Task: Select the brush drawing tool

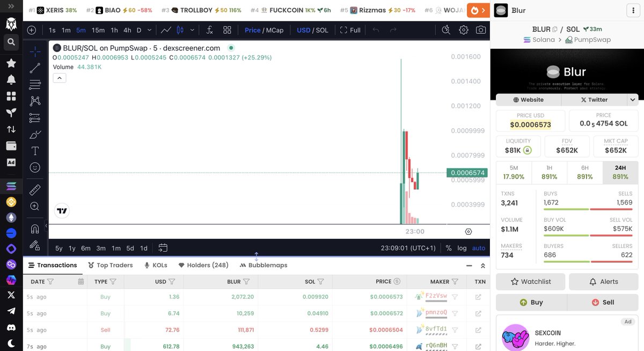Action: click(x=35, y=134)
